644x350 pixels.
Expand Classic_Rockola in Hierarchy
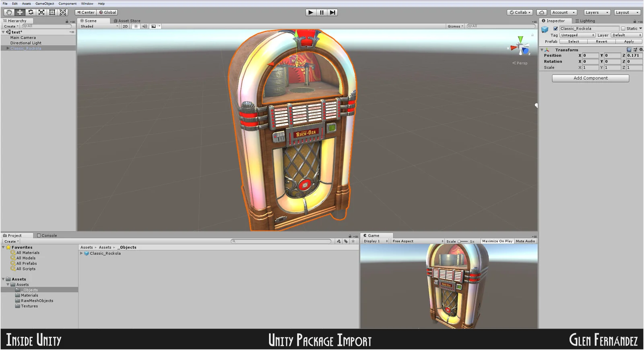point(8,48)
